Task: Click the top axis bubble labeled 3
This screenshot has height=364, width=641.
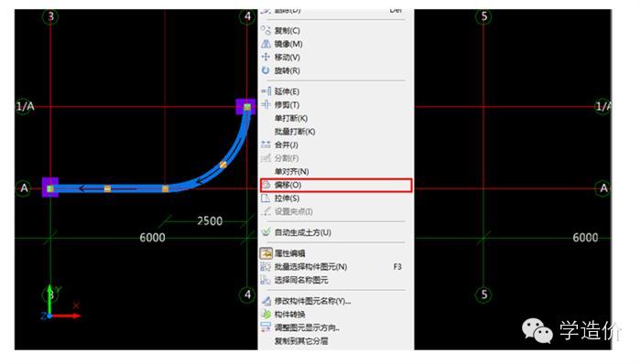Action: [x=50, y=16]
